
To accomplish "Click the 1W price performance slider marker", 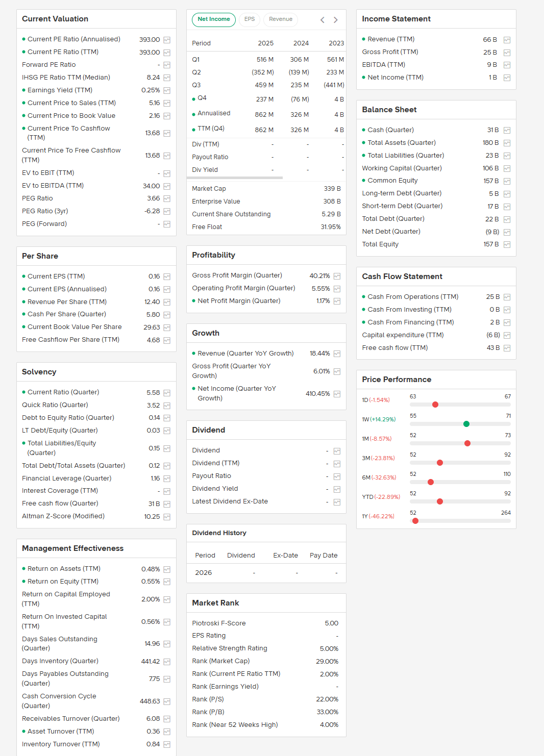I will click(466, 424).
